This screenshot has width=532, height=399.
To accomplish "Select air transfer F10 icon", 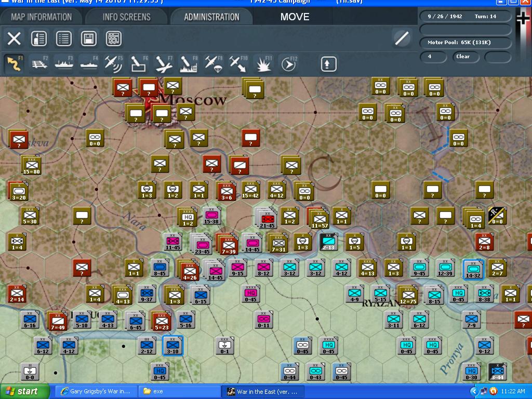I will 238,64.
